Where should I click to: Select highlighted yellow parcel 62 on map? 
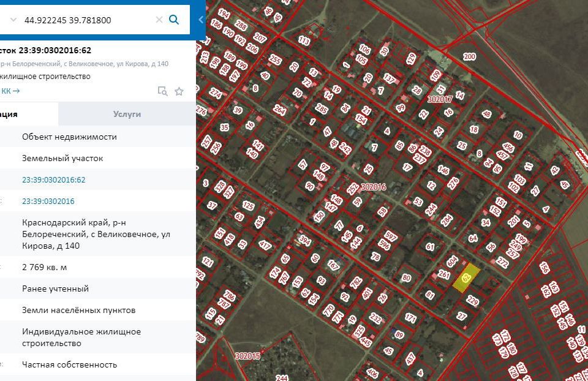[466, 277]
